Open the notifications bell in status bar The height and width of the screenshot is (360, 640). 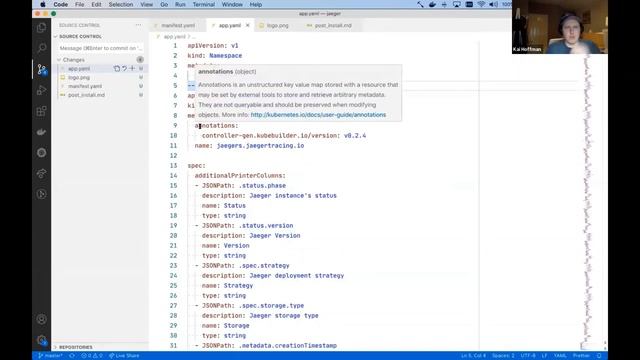click(599, 356)
